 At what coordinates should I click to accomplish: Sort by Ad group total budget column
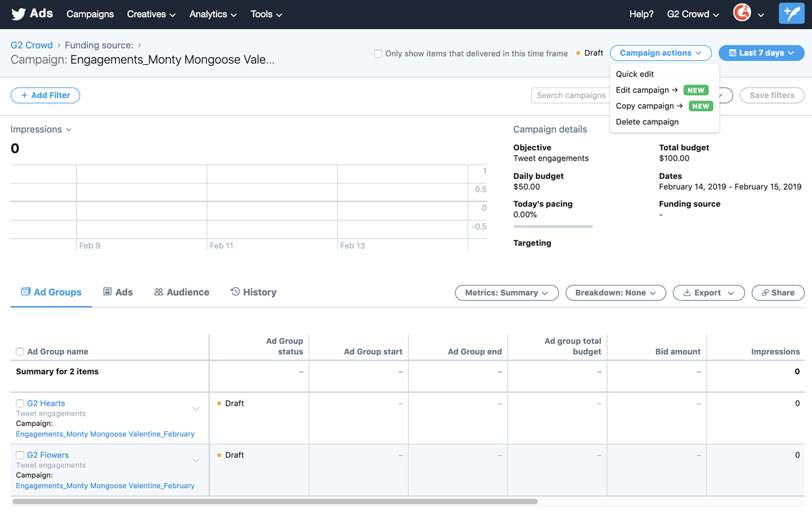pyautogui.click(x=573, y=346)
